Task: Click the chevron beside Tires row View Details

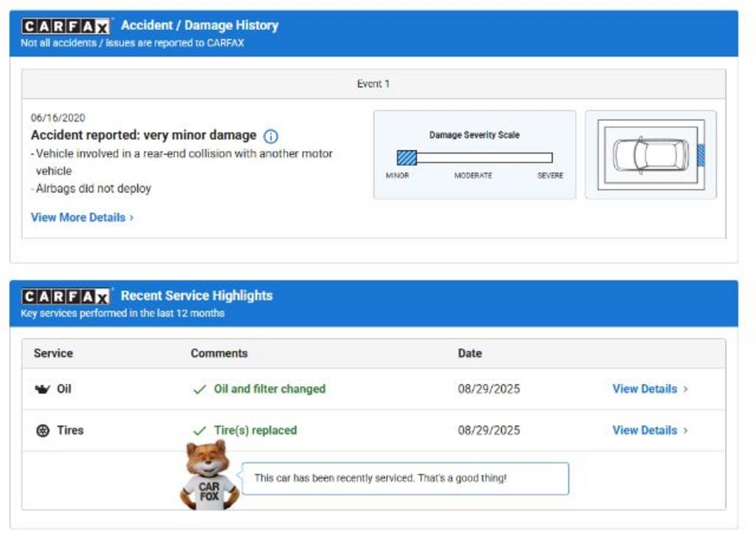Action: tap(685, 430)
